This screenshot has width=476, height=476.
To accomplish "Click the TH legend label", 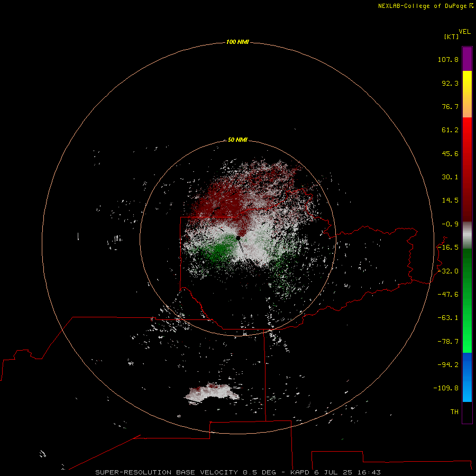I will (x=454, y=412).
